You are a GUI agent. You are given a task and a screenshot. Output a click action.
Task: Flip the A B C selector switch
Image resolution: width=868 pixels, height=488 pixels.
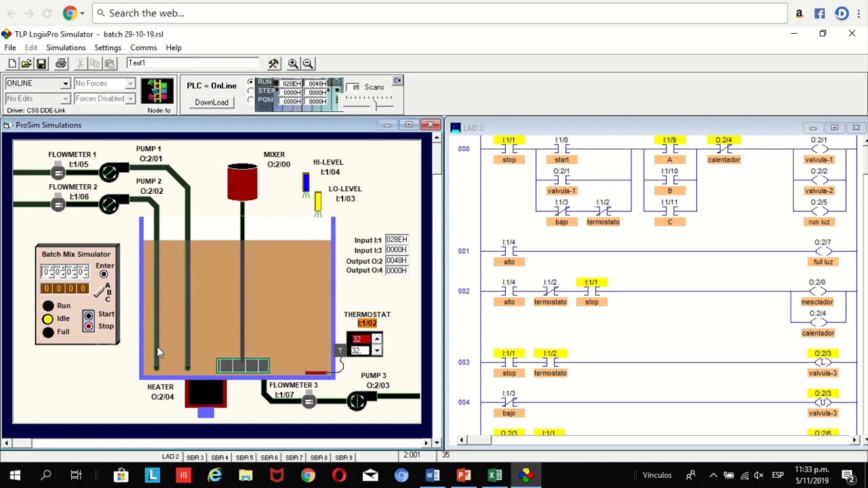pyautogui.click(x=100, y=291)
